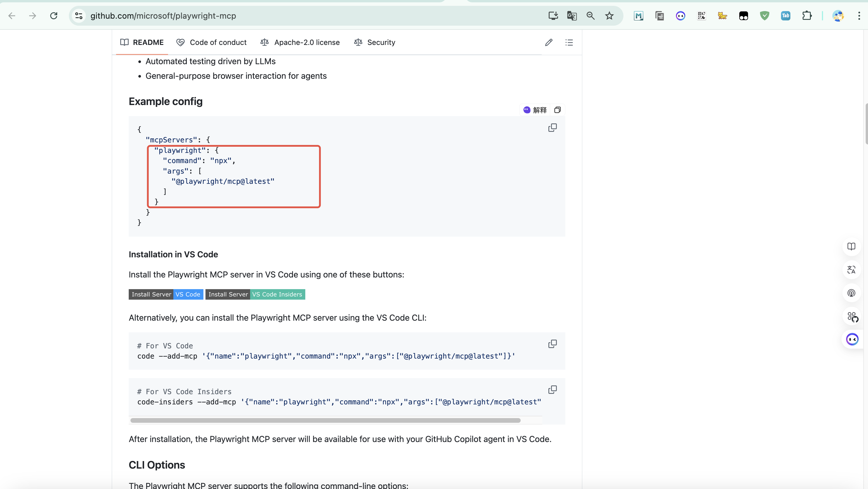Click the README edit pencil icon
Viewport: 868px width, 489px height.
click(x=549, y=42)
